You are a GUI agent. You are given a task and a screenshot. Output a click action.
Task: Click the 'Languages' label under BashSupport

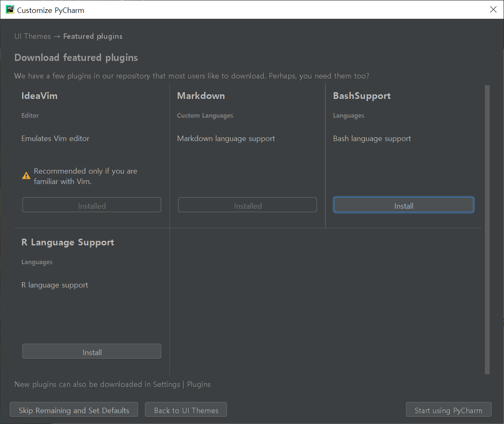[x=349, y=116]
